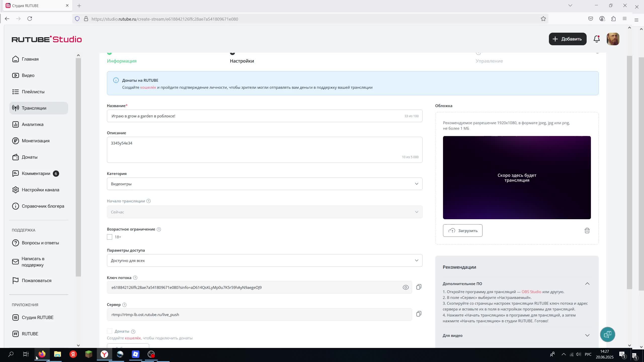The image size is (644, 362).
Task: Click the sidebar vertical scrollbar
Action: [78, 166]
